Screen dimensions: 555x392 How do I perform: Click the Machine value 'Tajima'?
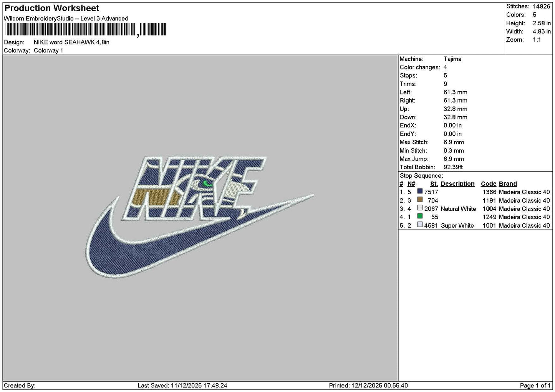(x=452, y=59)
